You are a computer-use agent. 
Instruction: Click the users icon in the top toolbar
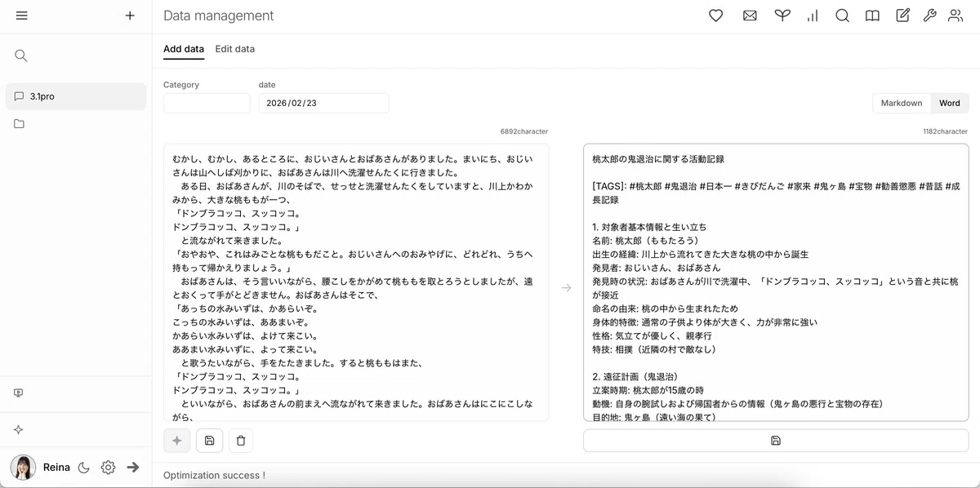coord(955,16)
